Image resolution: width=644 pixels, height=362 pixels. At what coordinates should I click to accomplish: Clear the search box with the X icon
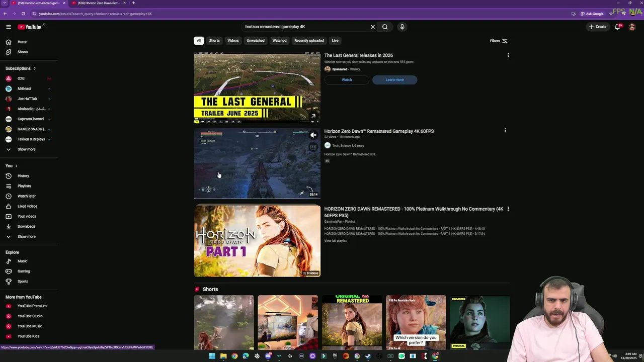373,27
